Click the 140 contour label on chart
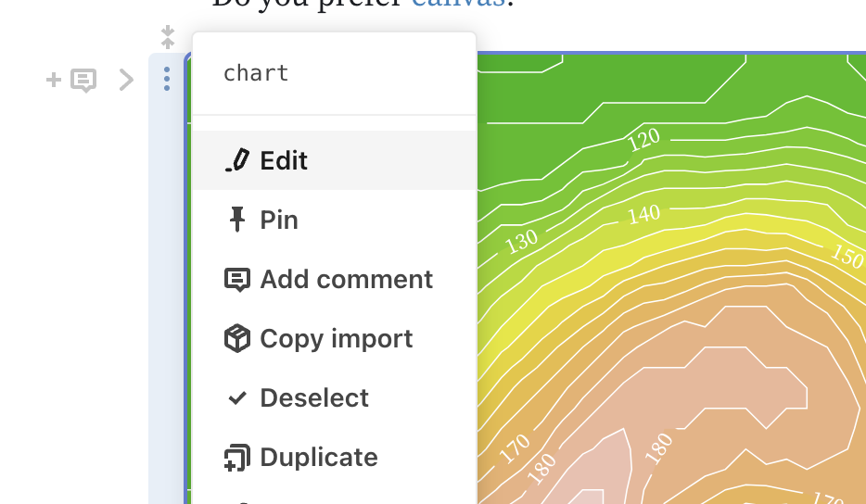Screen dimensions: 866x504 [x=644, y=214]
